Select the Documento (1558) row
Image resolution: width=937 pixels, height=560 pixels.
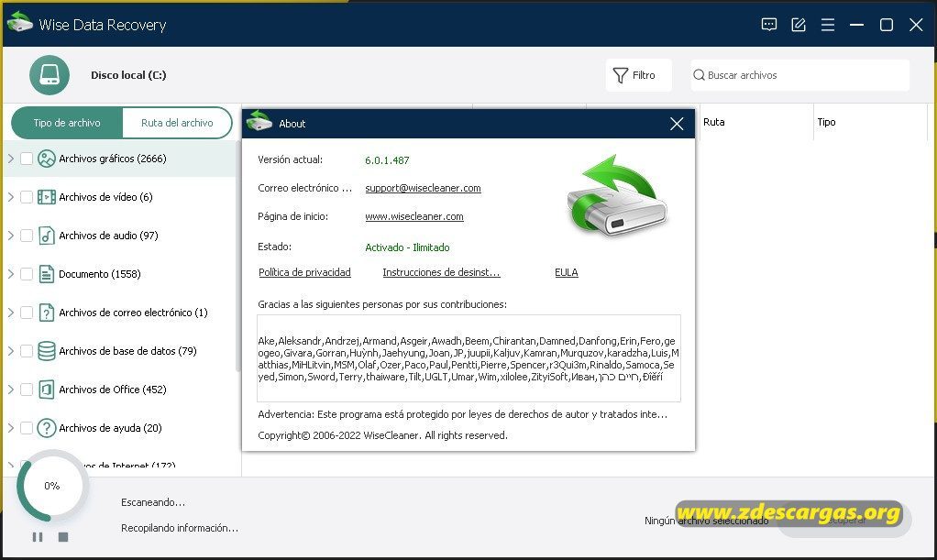click(x=119, y=274)
